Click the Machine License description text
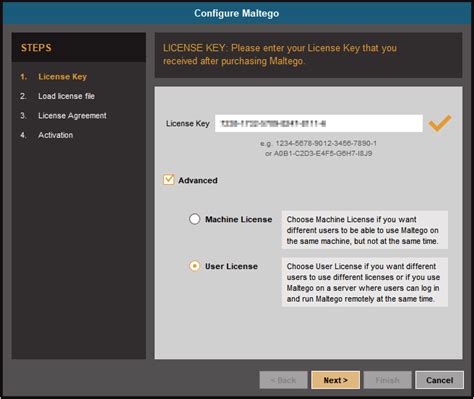The image size is (474, 399). pos(365,230)
